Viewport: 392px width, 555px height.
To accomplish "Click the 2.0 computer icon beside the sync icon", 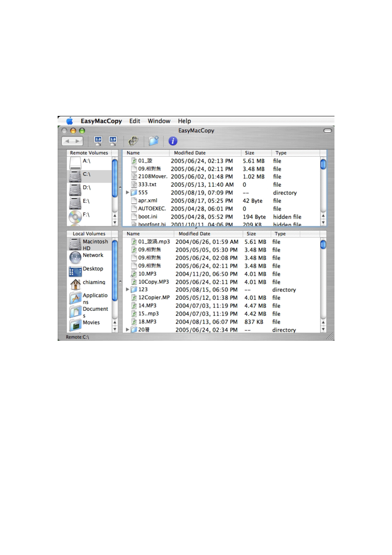I will coord(113,141).
